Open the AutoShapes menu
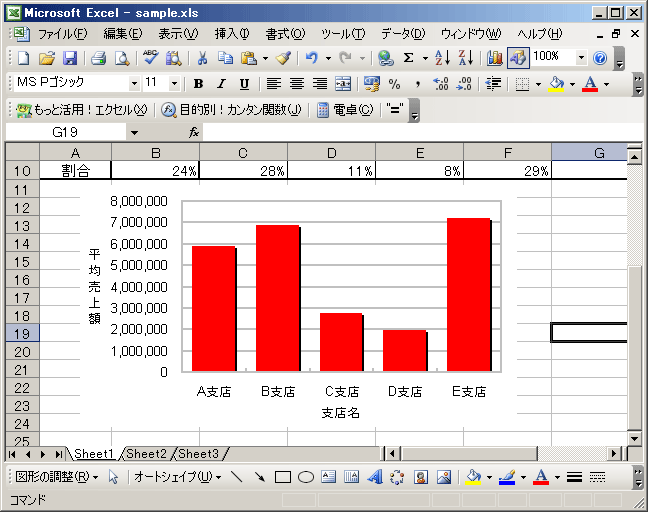This screenshot has height=512, width=648. (177, 477)
